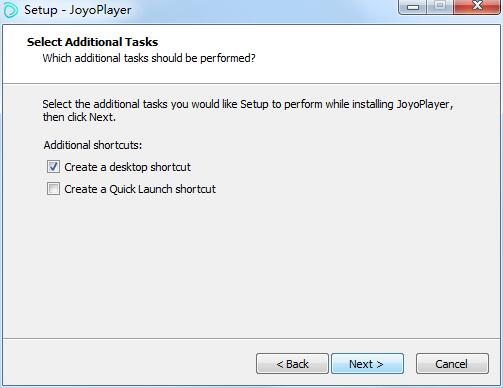Proceed with the Next > button

tap(367, 364)
